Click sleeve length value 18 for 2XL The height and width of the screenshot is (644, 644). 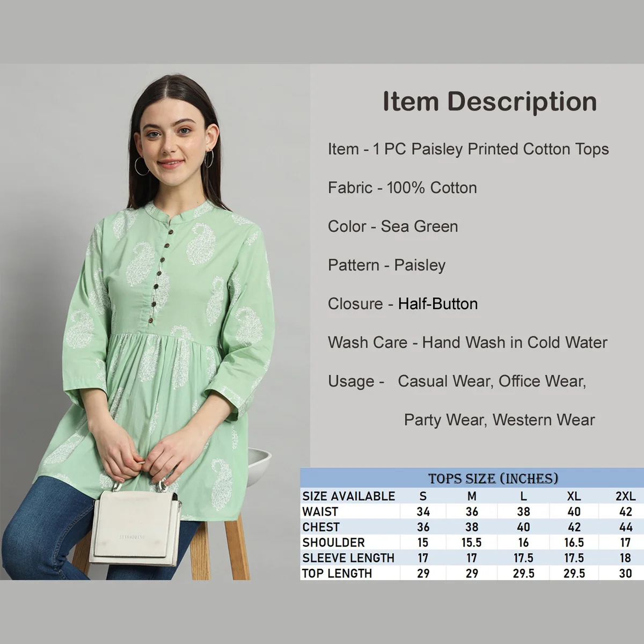pos(625,558)
